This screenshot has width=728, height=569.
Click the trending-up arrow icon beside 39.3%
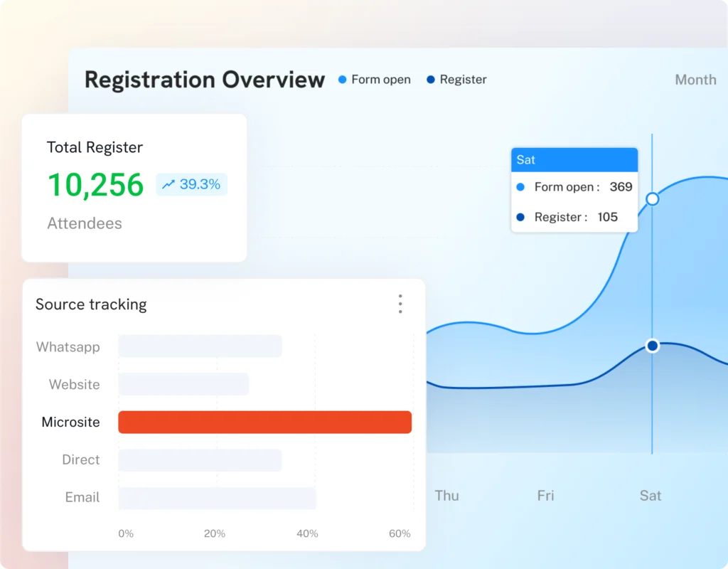coord(168,184)
